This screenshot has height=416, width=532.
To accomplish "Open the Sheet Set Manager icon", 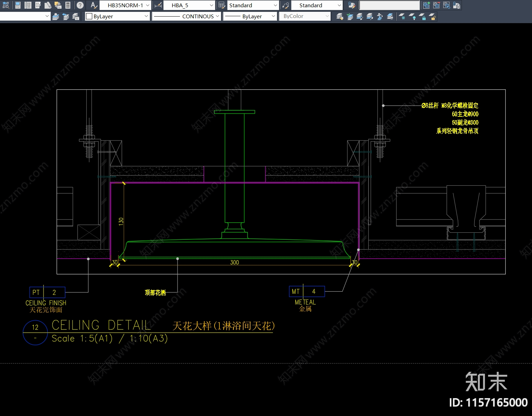I will 48,5.
